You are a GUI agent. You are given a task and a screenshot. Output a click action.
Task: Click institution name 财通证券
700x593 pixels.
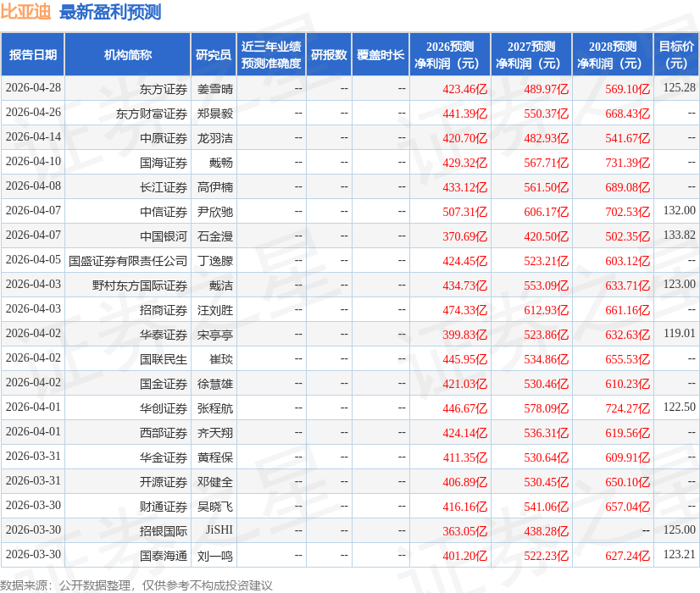coord(163,507)
